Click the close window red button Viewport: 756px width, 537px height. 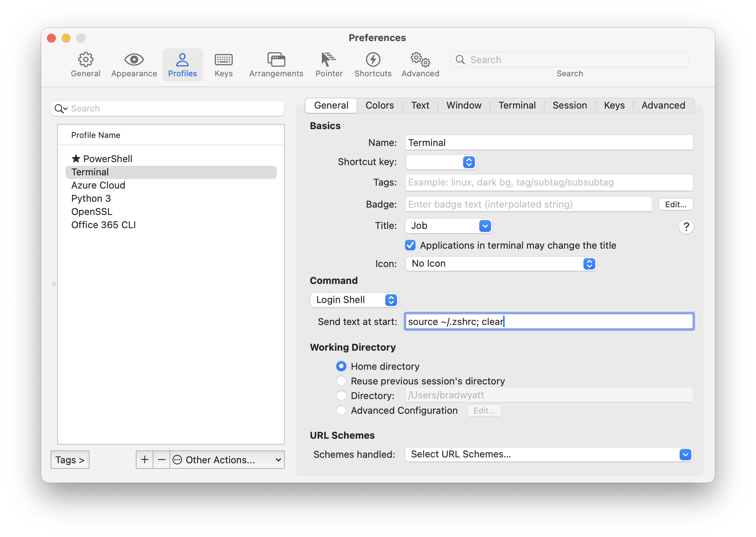click(x=51, y=38)
